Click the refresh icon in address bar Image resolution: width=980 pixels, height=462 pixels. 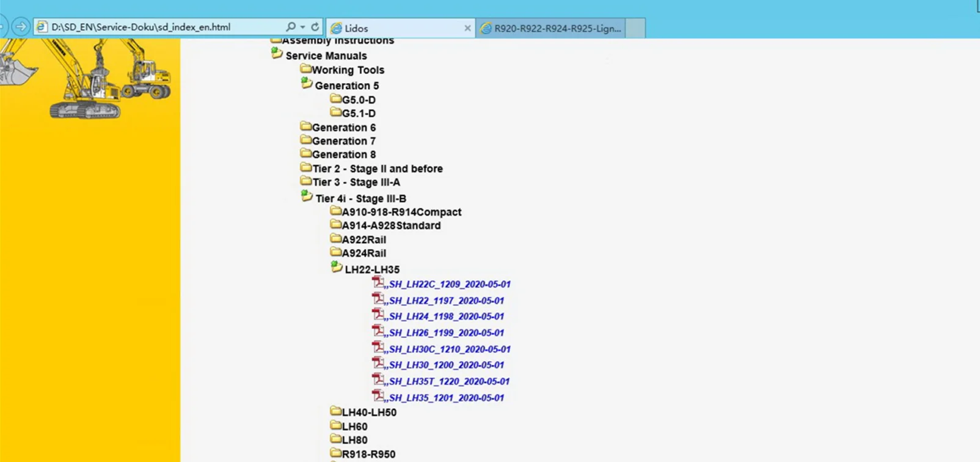coord(315,27)
